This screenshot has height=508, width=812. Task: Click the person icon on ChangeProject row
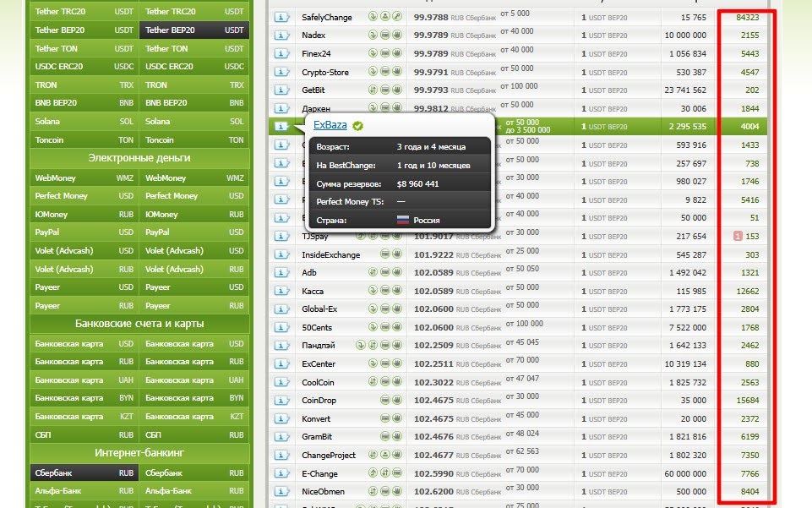[385, 455]
